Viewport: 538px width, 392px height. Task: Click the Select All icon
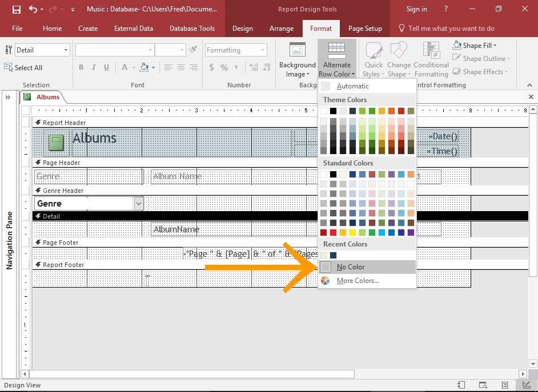pos(23,67)
